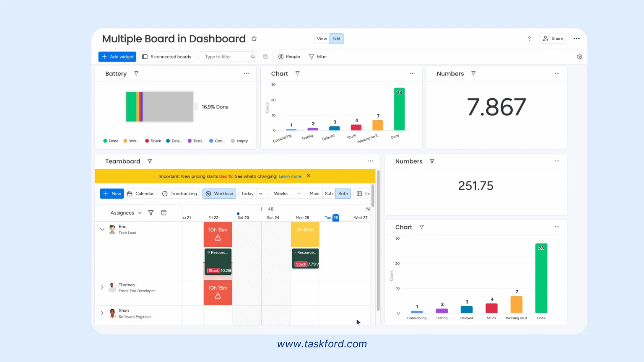The height and width of the screenshot is (362, 644).
Task: Open the Weeks dropdown
Action: click(x=286, y=193)
